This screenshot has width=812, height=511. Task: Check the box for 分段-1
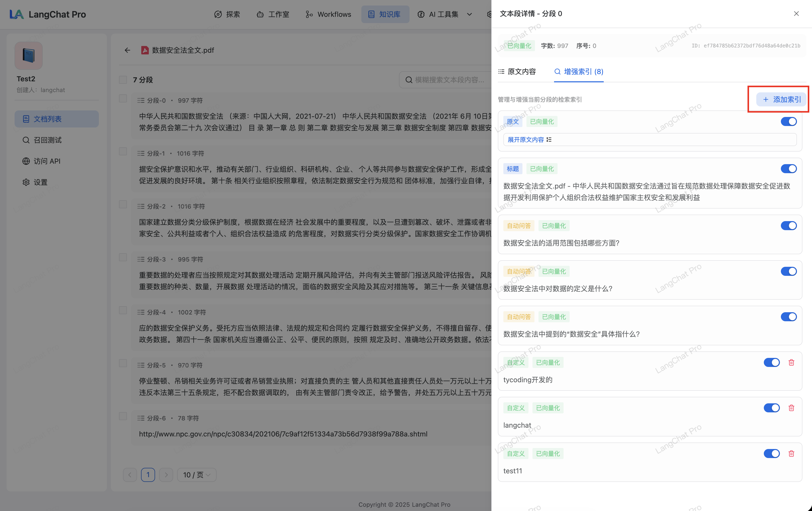click(123, 151)
